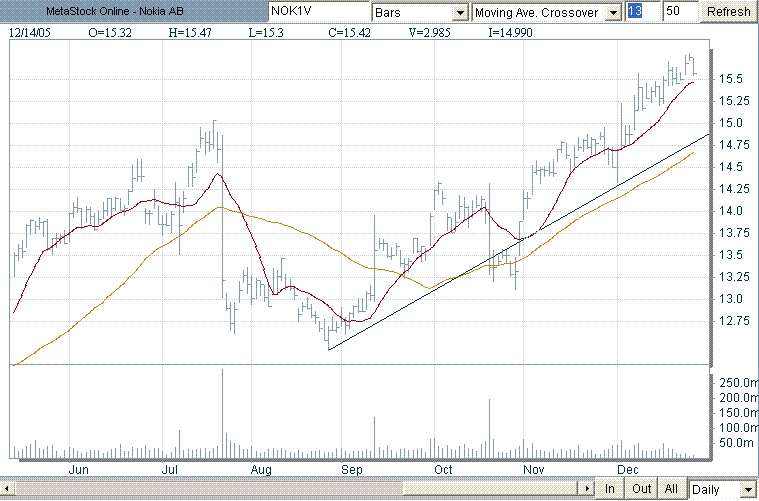Click the Sep month label on the time axis
The height and width of the screenshot is (501, 759).
click(x=352, y=469)
